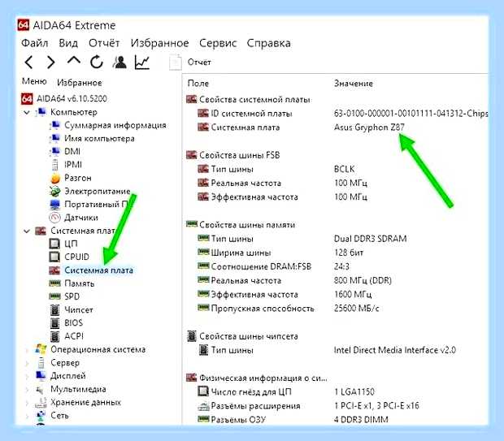
Task: Expand the Хранение данных tree node
Action: [x=27, y=403]
